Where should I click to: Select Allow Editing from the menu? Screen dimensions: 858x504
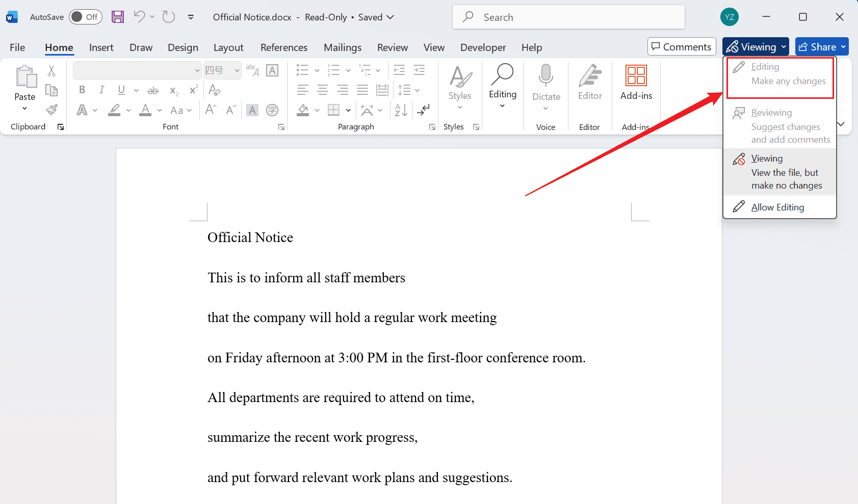point(777,207)
